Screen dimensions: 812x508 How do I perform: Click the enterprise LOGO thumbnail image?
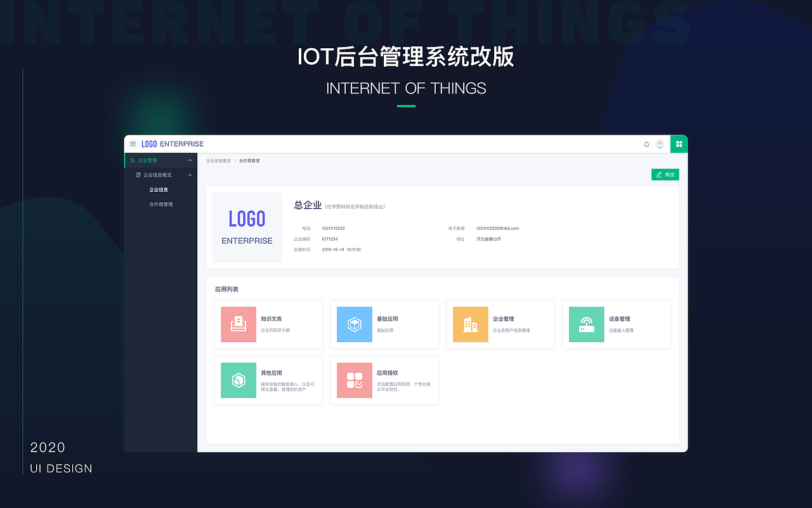coord(247,227)
